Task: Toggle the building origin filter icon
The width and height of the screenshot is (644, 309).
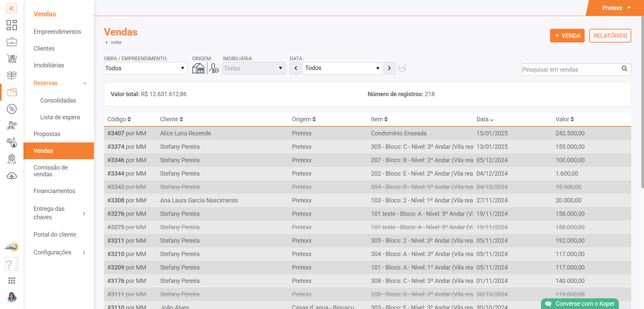Action: tap(198, 68)
